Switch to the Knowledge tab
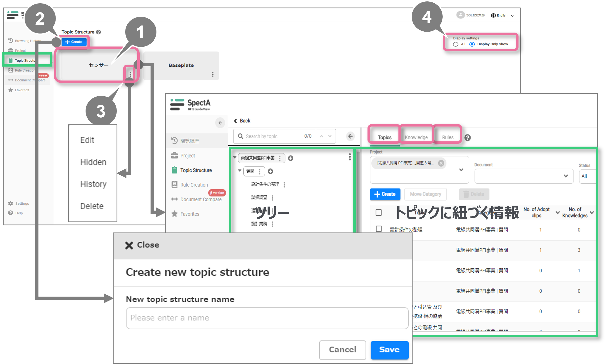605x364 pixels. pyautogui.click(x=416, y=137)
